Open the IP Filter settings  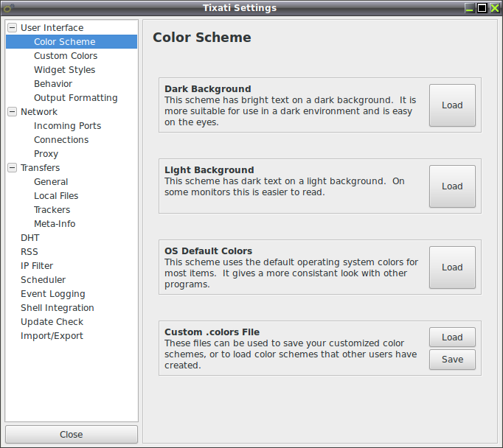(37, 266)
